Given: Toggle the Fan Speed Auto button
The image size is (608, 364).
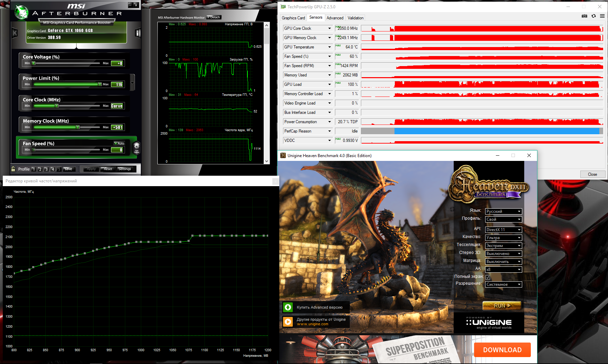Looking at the screenshot, I should [x=119, y=143].
